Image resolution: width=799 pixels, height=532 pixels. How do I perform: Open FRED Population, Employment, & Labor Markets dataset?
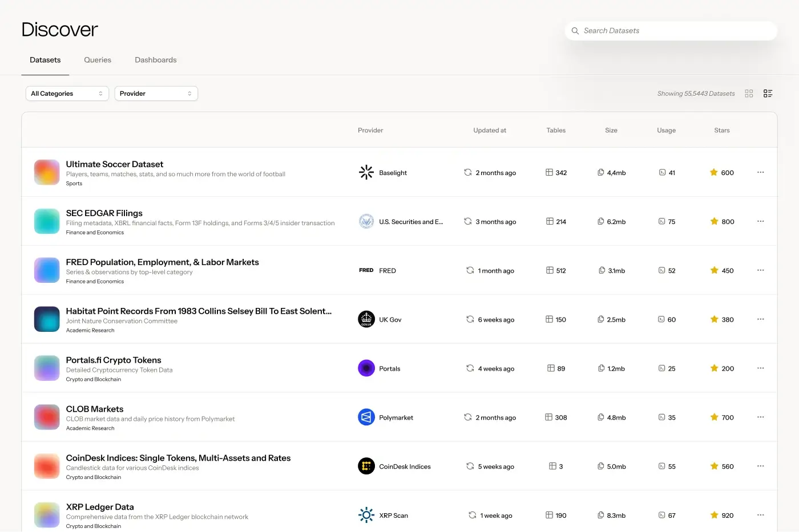(162, 262)
